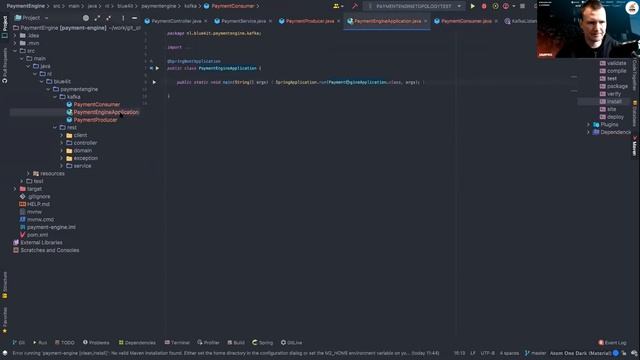The height and width of the screenshot is (360, 640).
Task: Click Collapse All icon in Project panel
Action: point(109,18)
